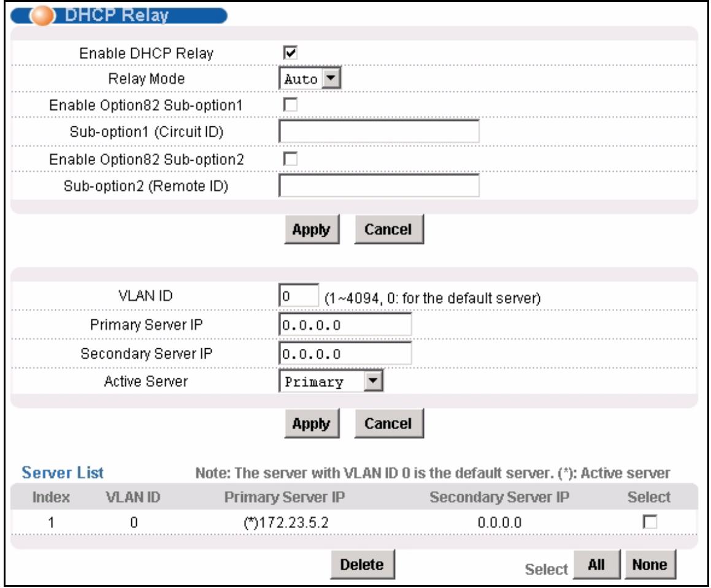Apply the VLAN server settings
This screenshot has width=711, height=588.
(x=312, y=424)
